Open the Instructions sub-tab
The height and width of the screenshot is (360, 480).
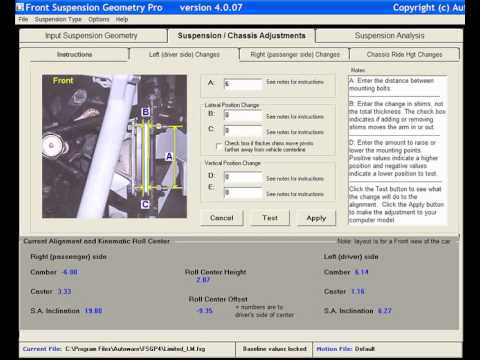(x=75, y=54)
